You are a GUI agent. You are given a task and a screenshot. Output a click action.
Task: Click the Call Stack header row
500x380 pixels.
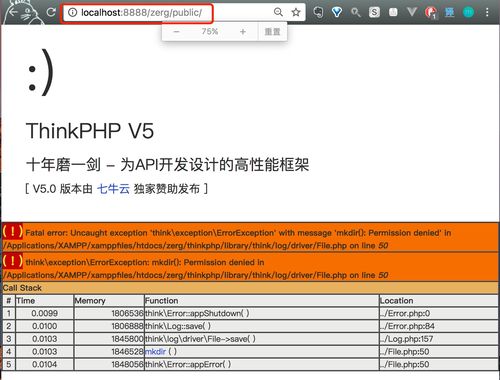250,288
